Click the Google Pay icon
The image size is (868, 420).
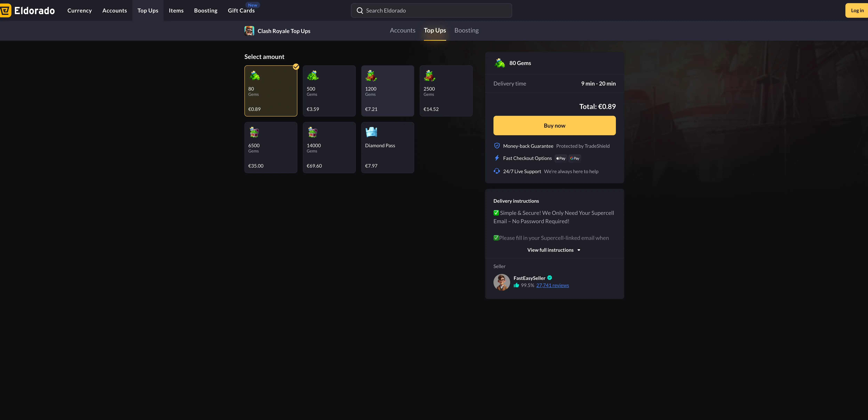pos(574,158)
